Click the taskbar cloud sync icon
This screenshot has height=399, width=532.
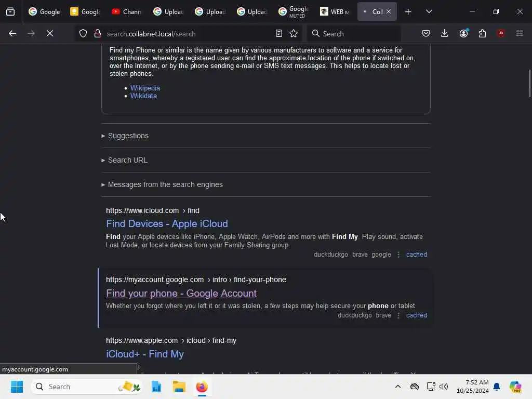[x=415, y=387]
